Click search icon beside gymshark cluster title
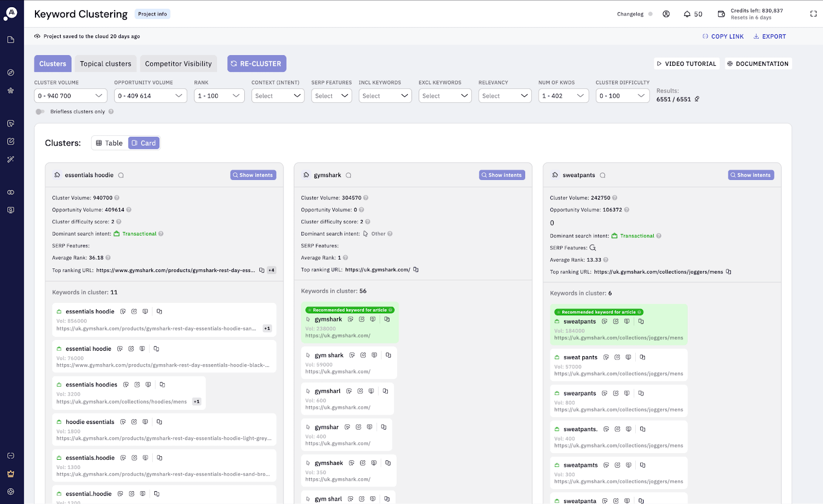This screenshot has height=504, width=823. click(348, 175)
